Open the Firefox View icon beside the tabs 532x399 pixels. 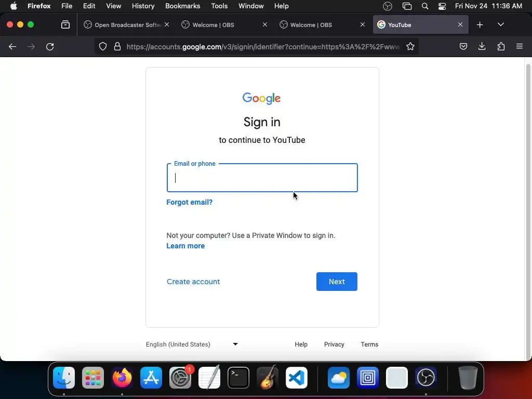(x=65, y=25)
